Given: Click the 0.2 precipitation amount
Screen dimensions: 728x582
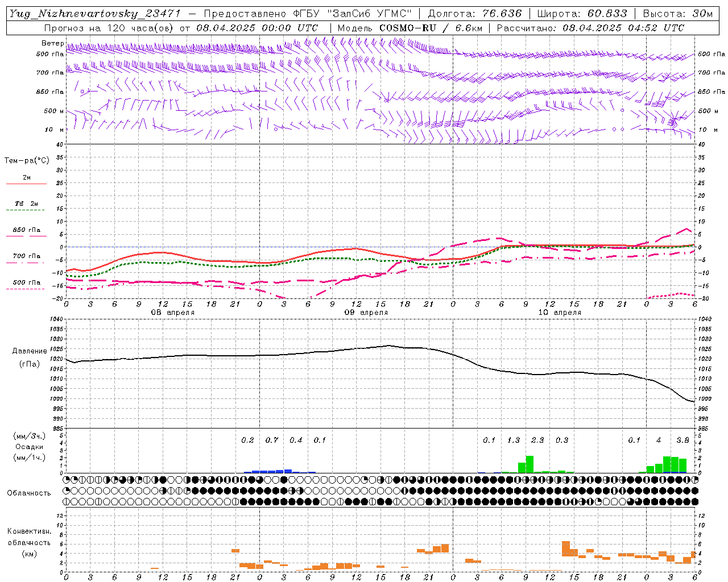Looking at the screenshot, I should pos(247,440).
